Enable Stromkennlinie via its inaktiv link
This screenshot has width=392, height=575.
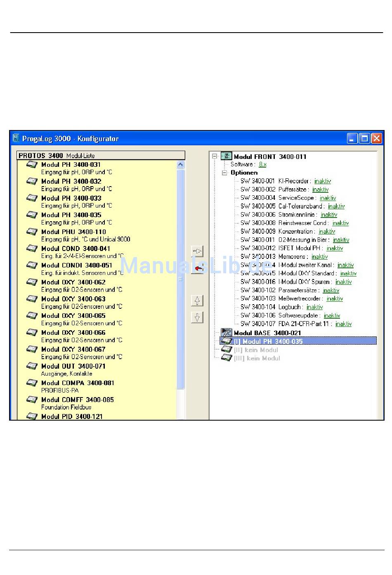329,215
